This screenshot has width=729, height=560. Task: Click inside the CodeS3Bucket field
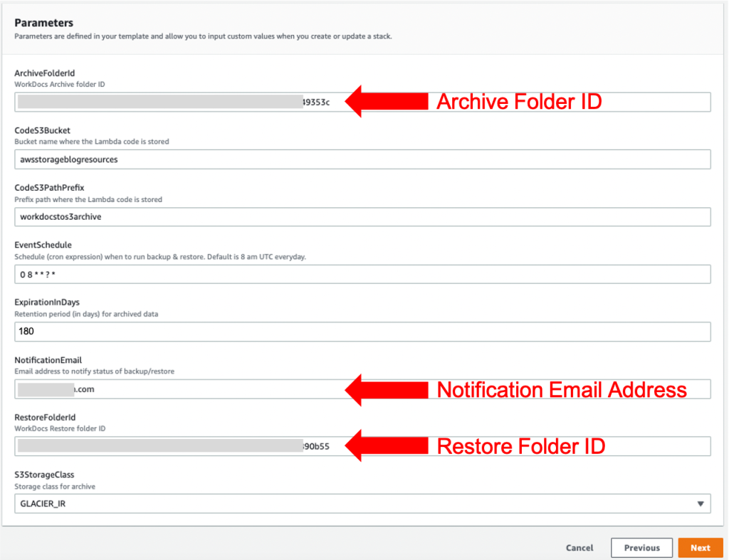pyautogui.click(x=362, y=159)
